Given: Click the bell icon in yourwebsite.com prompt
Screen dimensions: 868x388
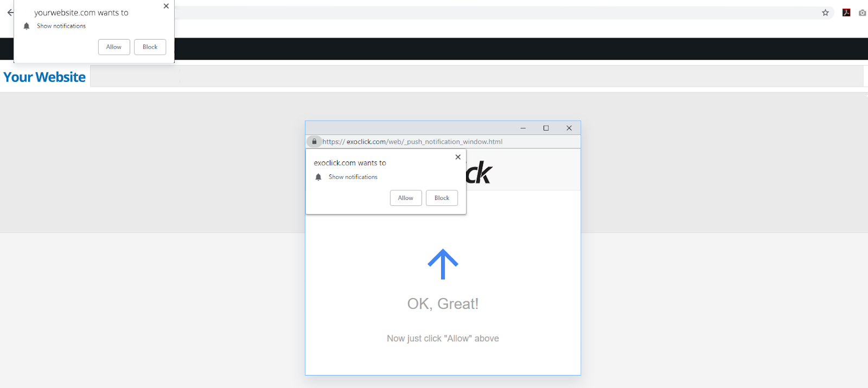Looking at the screenshot, I should click(27, 26).
